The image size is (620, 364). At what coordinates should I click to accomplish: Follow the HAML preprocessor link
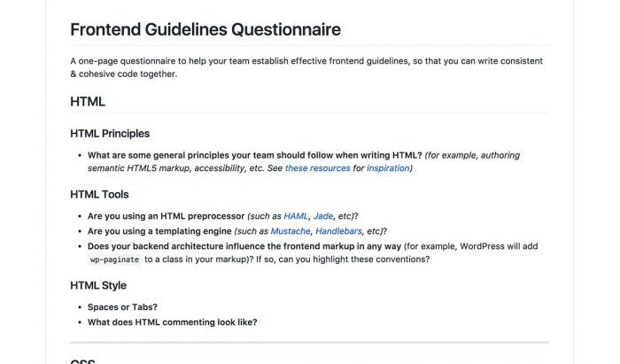click(296, 216)
